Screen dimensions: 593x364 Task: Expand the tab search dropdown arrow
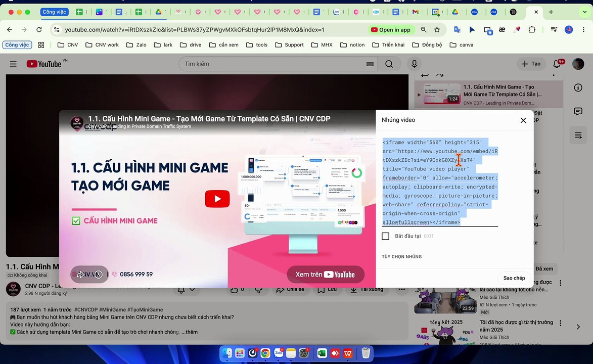[585, 12]
